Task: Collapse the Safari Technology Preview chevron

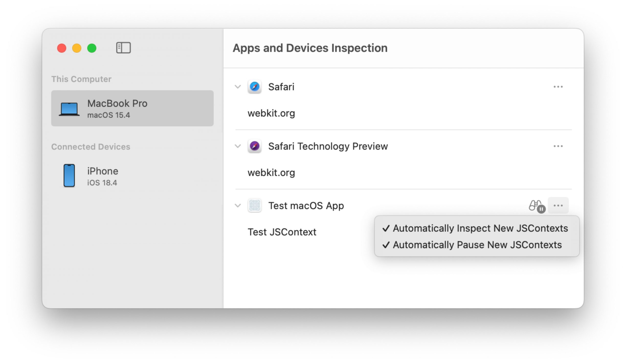Action: 238,146
